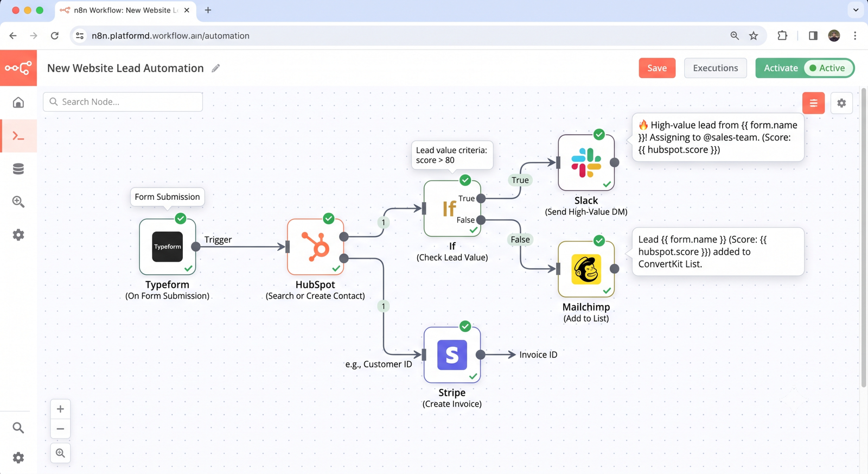The height and width of the screenshot is (474, 868).
Task: Zoom in with the plus button
Action: pos(60,409)
